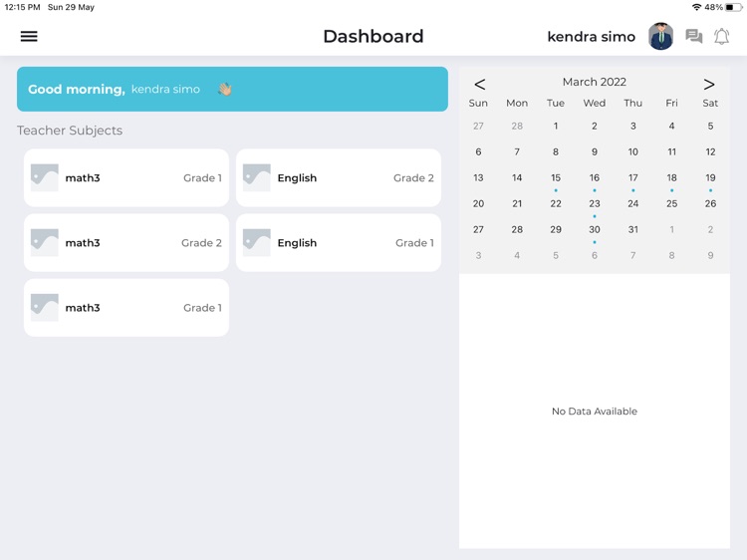Select March 20 in the calendar

click(478, 203)
